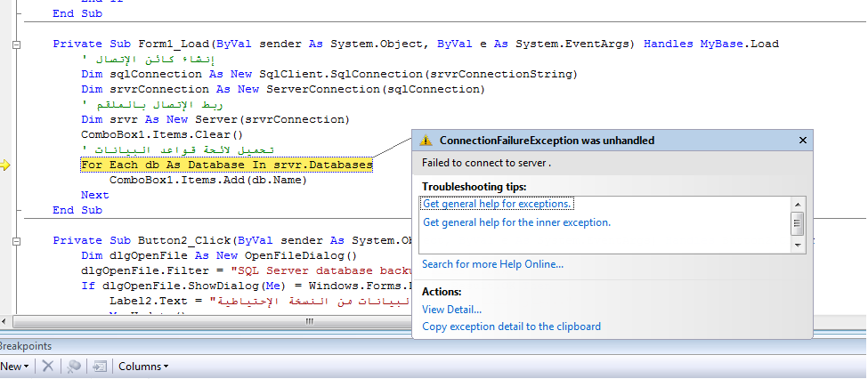Image resolution: width=868 pixels, height=379 pixels.
Task: Click the yellow execution arrow in margin
Action: point(5,165)
